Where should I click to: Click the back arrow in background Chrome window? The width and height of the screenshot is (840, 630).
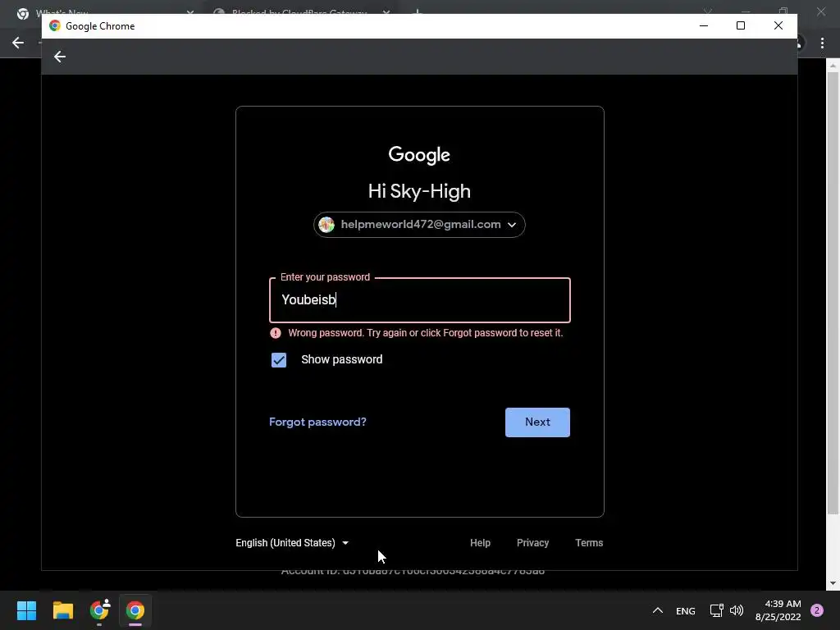tap(18, 43)
